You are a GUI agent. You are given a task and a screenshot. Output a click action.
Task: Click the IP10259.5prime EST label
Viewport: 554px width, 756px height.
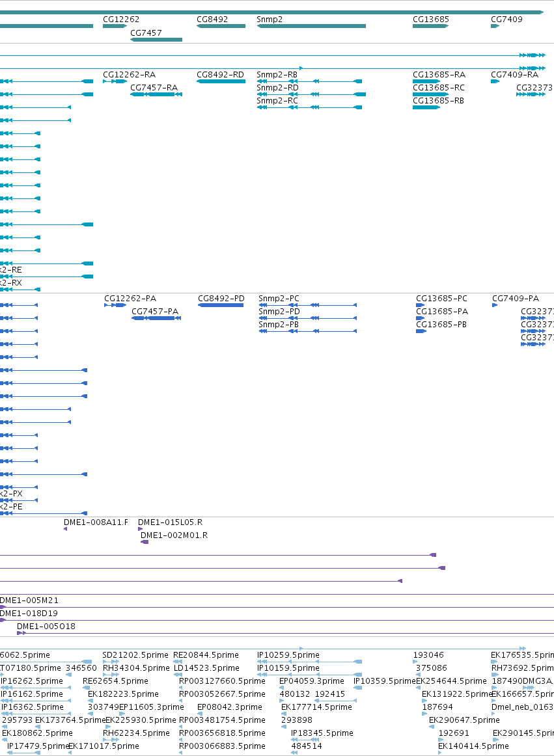[x=288, y=655]
